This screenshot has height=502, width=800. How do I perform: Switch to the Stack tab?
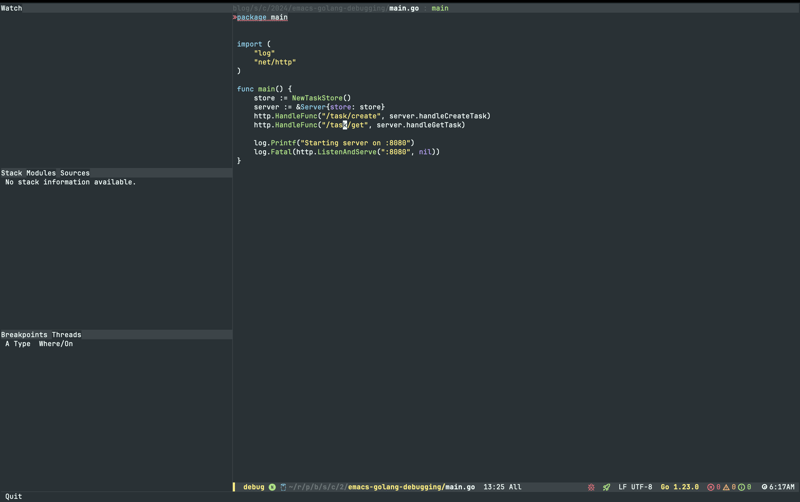click(11, 173)
